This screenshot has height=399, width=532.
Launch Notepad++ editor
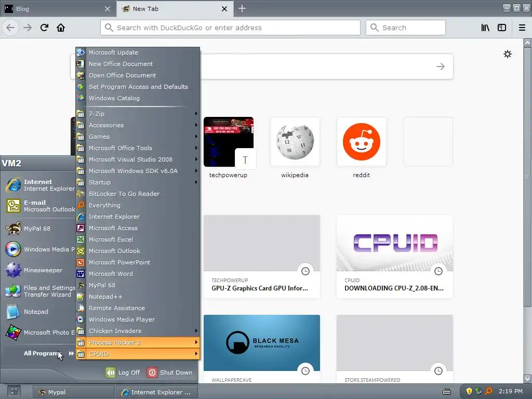(138, 297)
